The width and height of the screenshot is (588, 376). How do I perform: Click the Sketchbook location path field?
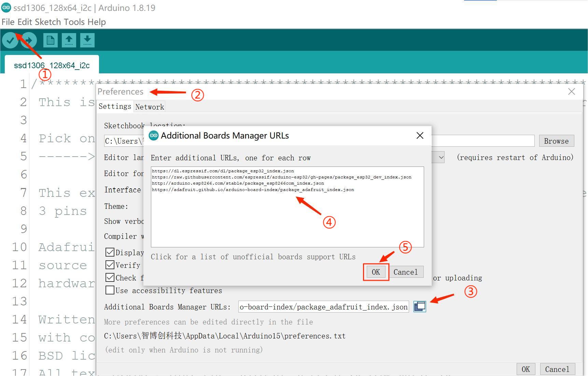(x=319, y=141)
